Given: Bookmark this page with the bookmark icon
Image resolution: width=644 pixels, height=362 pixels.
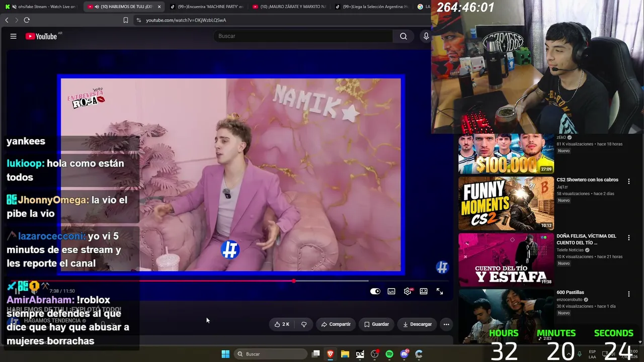Looking at the screenshot, I should click(126, 20).
